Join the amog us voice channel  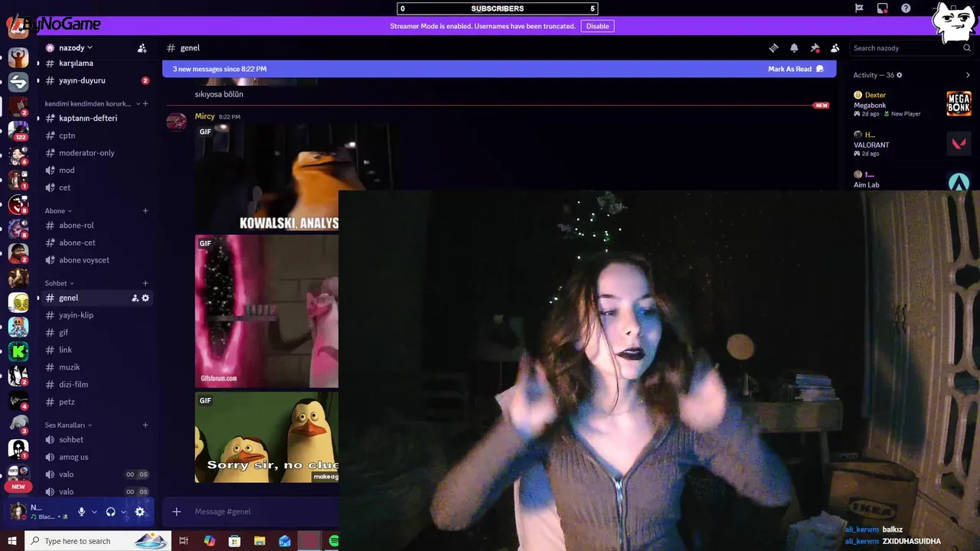click(x=96, y=457)
